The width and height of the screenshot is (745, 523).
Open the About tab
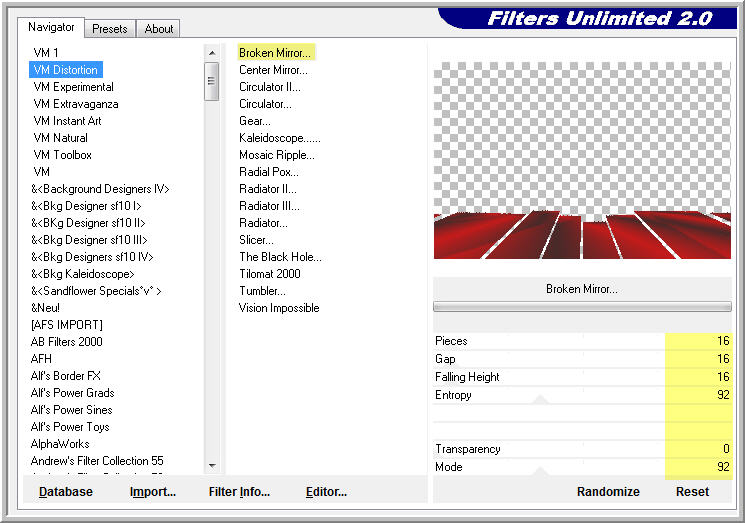(159, 29)
